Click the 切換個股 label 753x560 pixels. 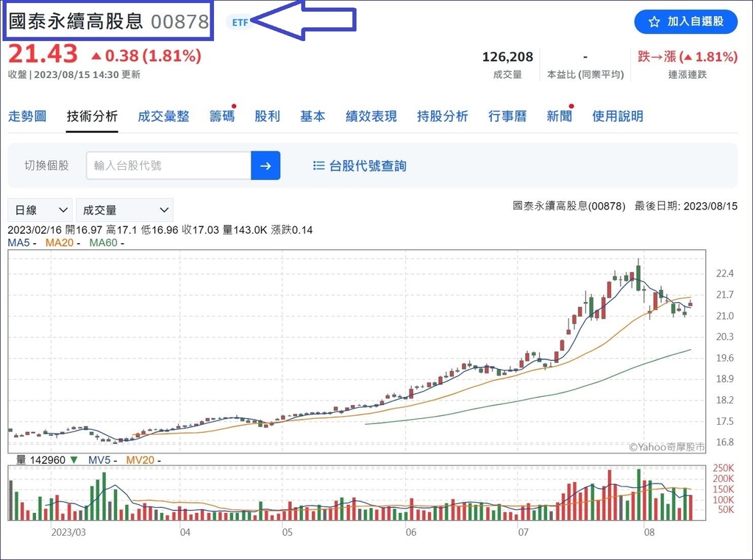46,165
